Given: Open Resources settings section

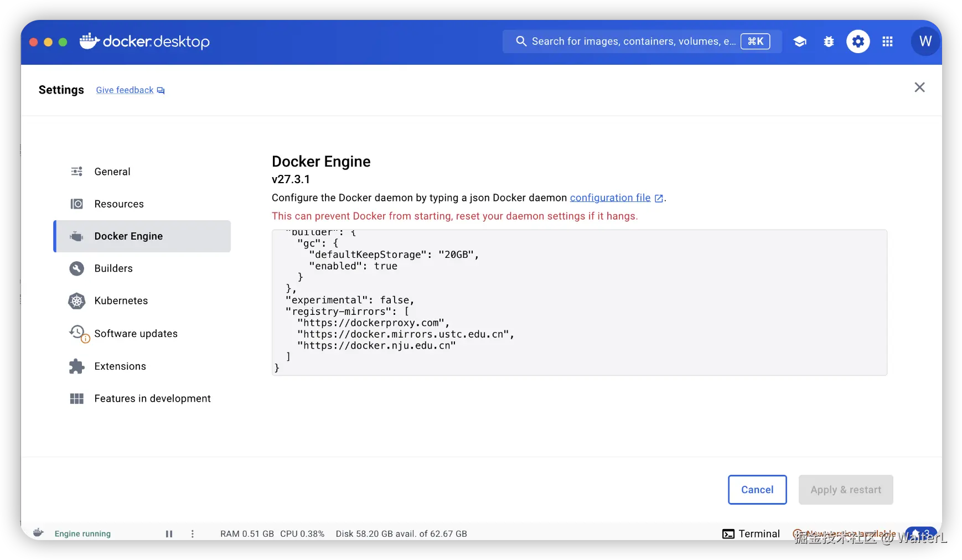Looking at the screenshot, I should click(x=142, y=204).
